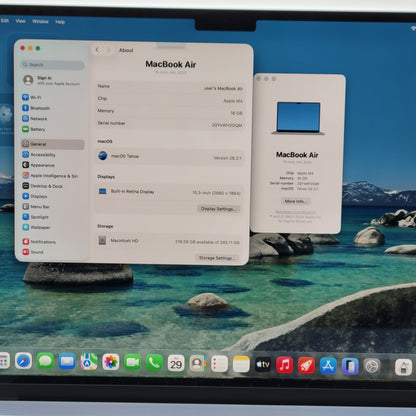Click the red rocket icon in the Dock
416x416 pixels.
[306, 365]
